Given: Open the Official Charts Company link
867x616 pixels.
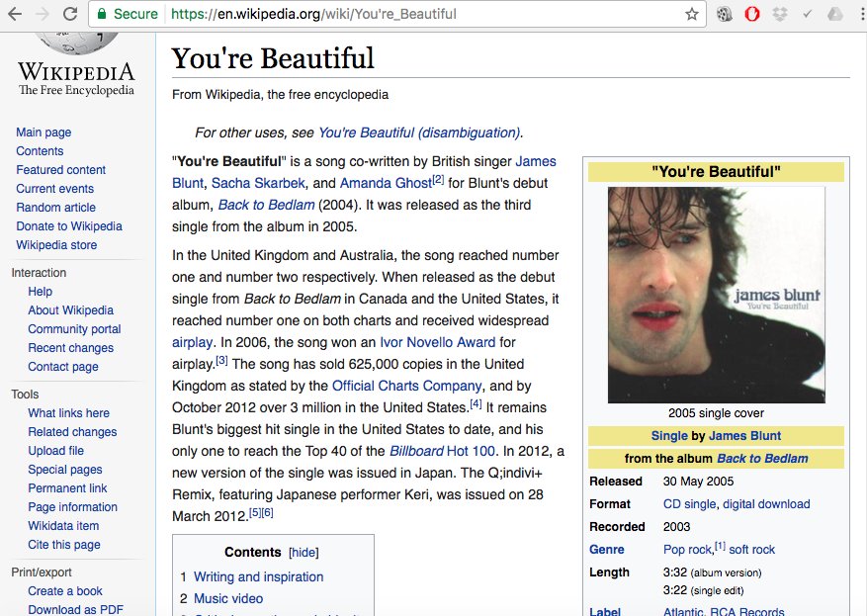Looking at the screenshot, I should point(407,386).
